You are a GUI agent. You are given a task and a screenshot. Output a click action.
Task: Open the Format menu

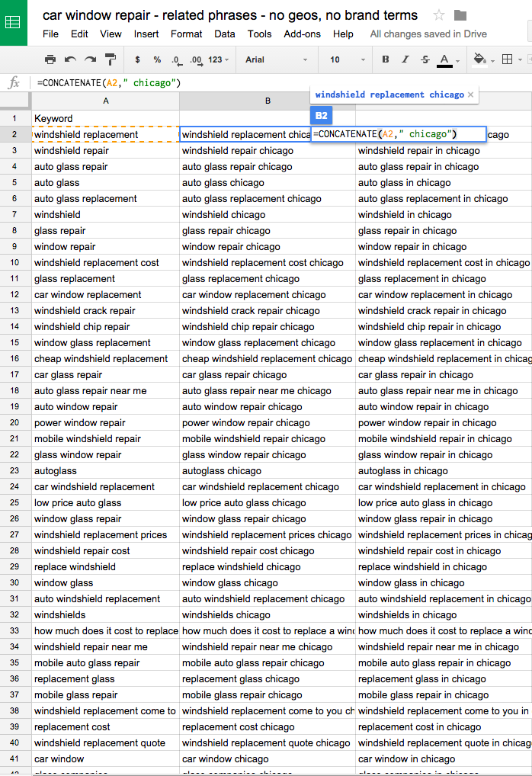click(186, 34)
